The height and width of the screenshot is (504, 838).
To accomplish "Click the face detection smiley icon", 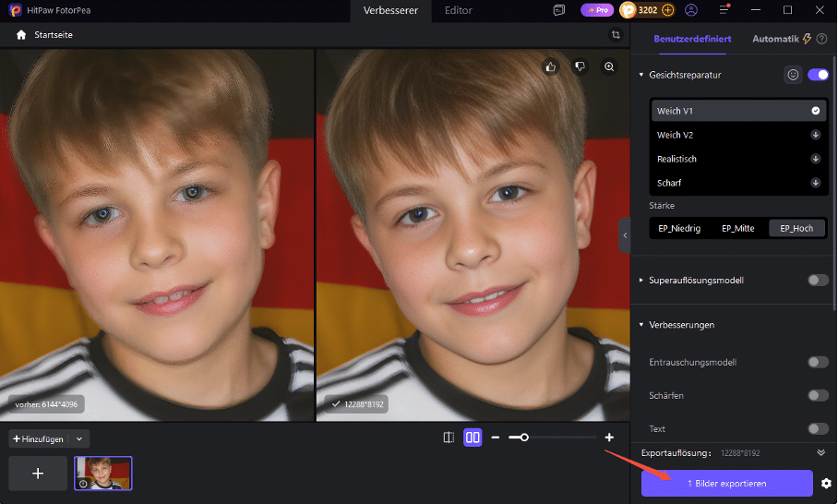I will pyautogui.click(x=793, y=75).
